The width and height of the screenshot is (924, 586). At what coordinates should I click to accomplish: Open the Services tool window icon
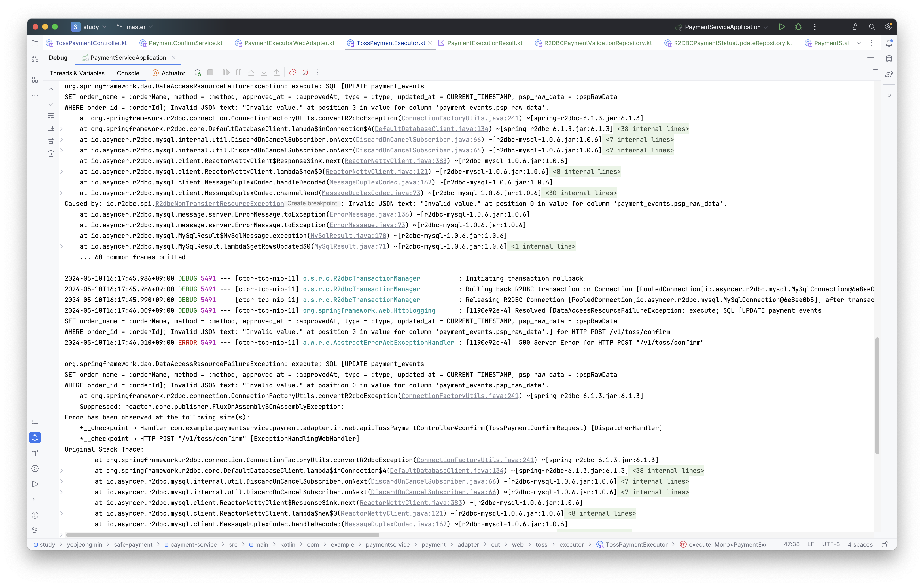35,469
